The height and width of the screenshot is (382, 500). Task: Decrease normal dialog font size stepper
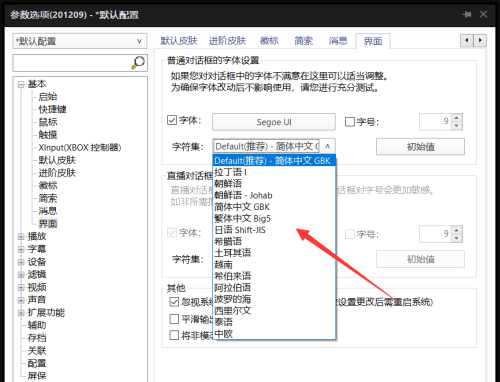point(457,126)
